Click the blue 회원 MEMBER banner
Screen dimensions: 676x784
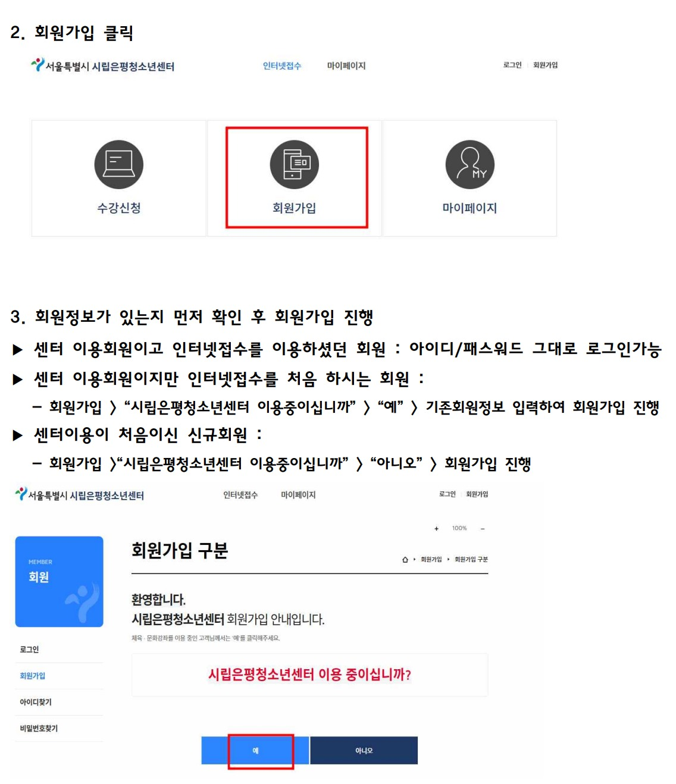coord(60,582)
